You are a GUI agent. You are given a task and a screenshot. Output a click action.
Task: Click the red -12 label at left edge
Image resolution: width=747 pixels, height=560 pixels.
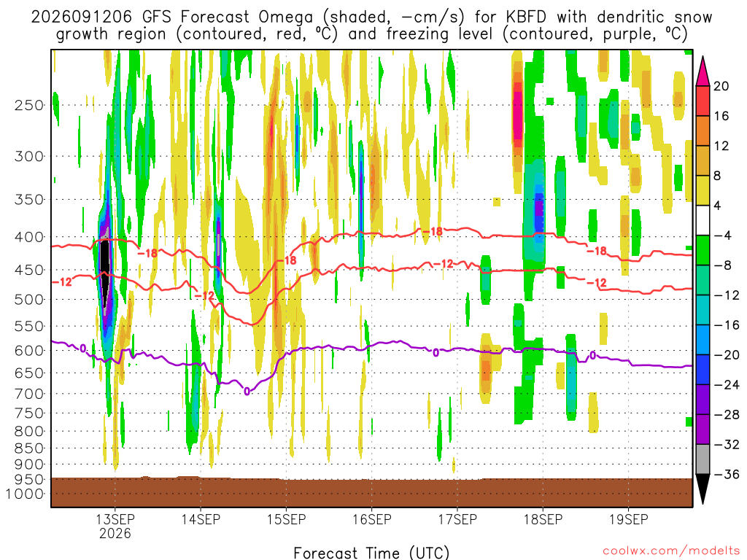pos(62,282)
